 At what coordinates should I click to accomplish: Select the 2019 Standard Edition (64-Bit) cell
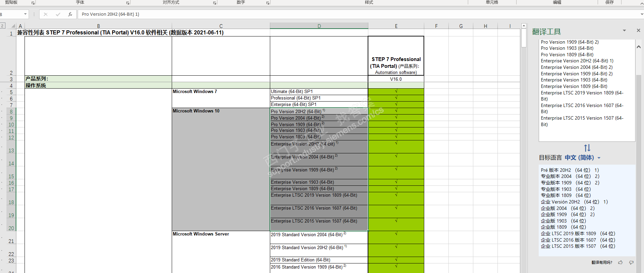[x=319, y=260]
